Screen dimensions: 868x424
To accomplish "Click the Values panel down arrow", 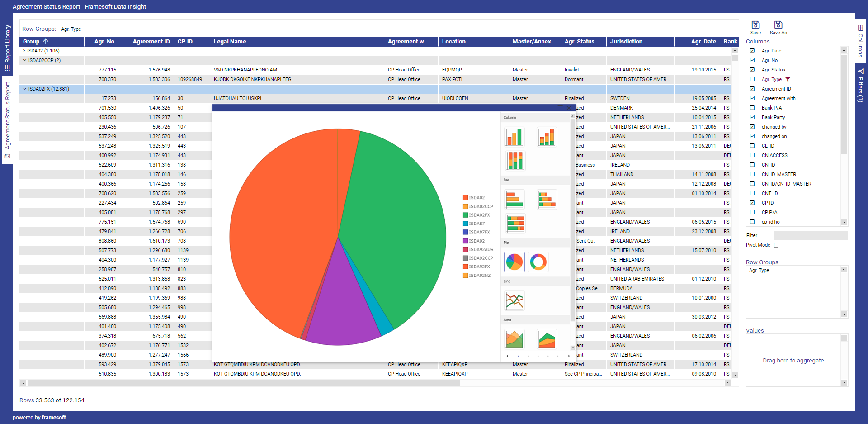I will click(844, 383).
